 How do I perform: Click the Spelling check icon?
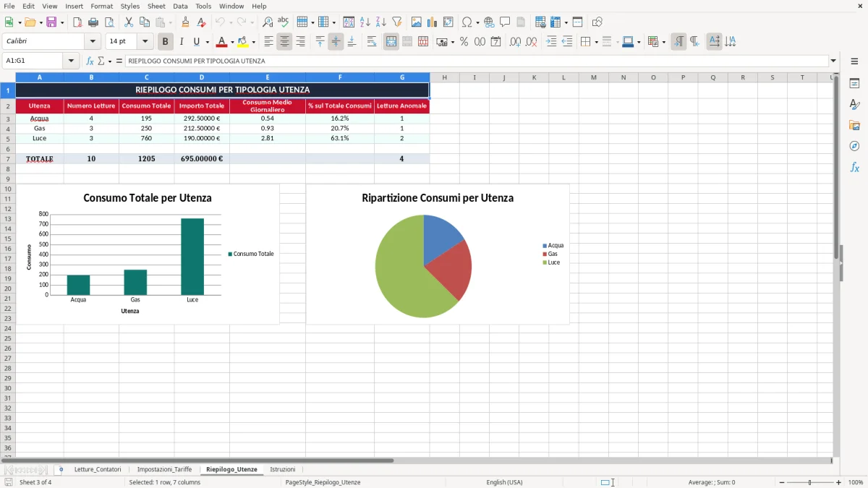(284, 22)
